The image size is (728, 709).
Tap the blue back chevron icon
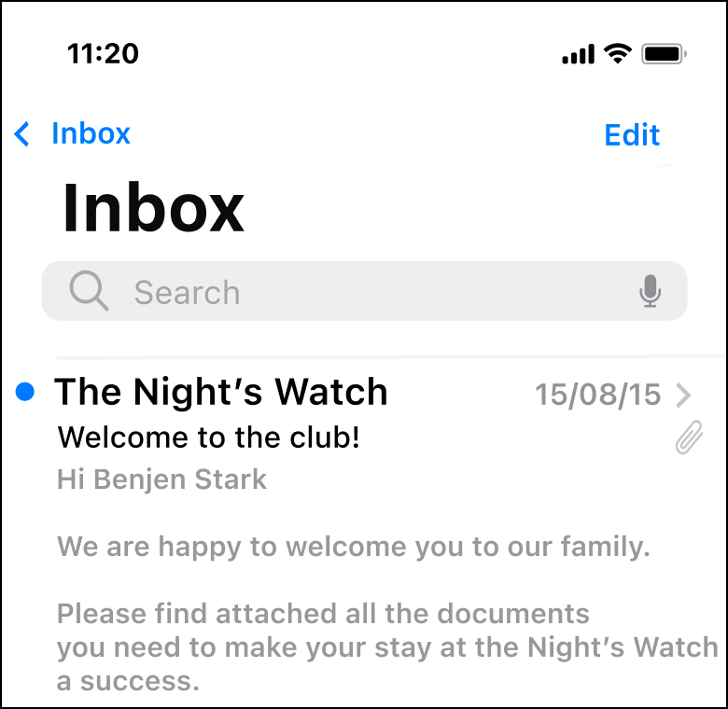21,134
